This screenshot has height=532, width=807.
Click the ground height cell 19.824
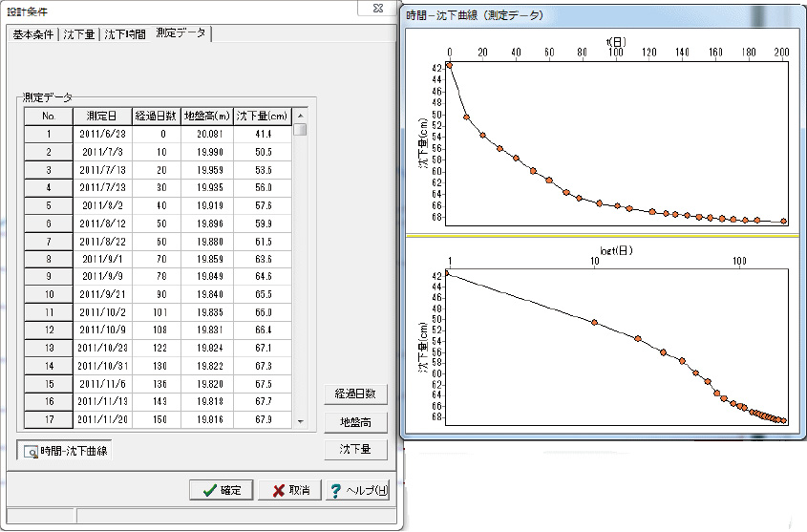(x=207, y=348)
